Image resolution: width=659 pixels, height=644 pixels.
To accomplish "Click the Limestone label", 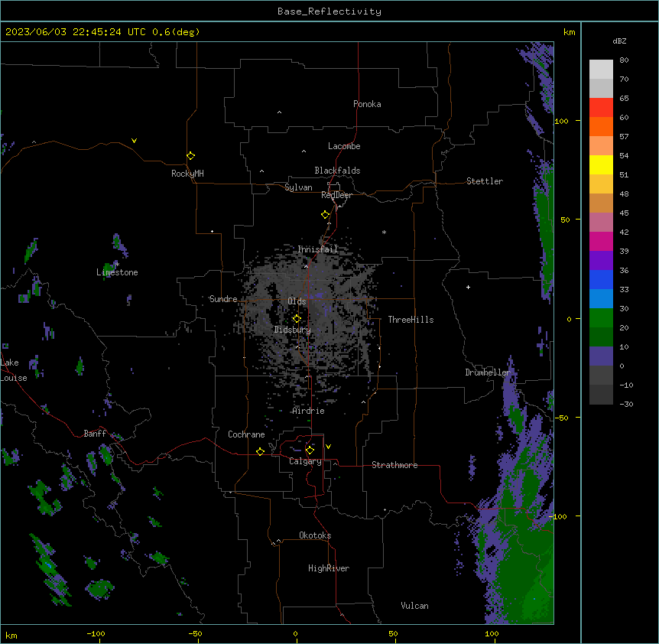I will click(x=117, y=272).
